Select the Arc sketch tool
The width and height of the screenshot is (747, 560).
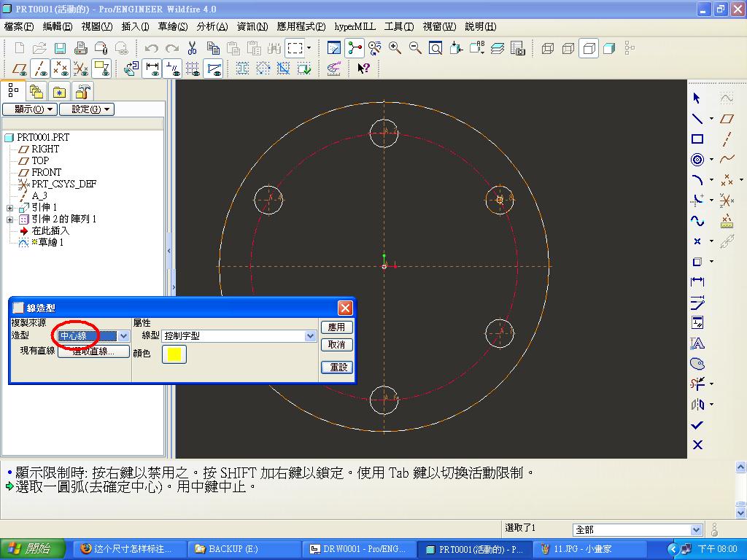tap(697, 180)
